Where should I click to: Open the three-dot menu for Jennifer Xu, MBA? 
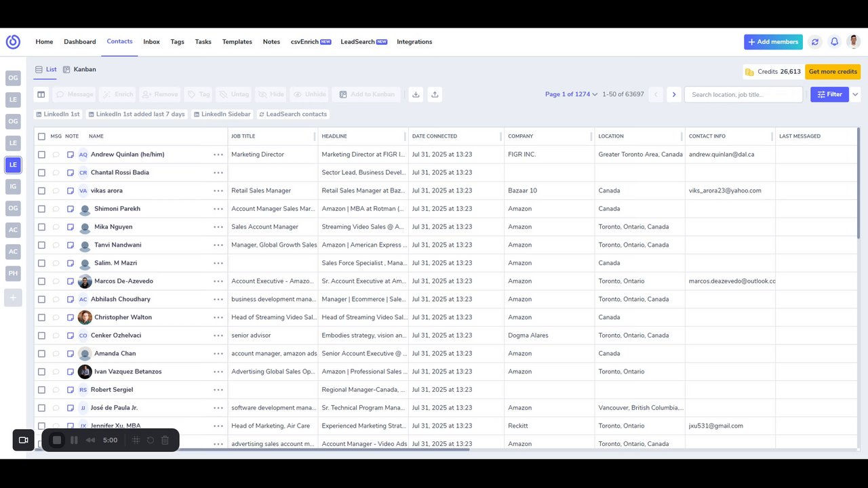pos(218,426)
